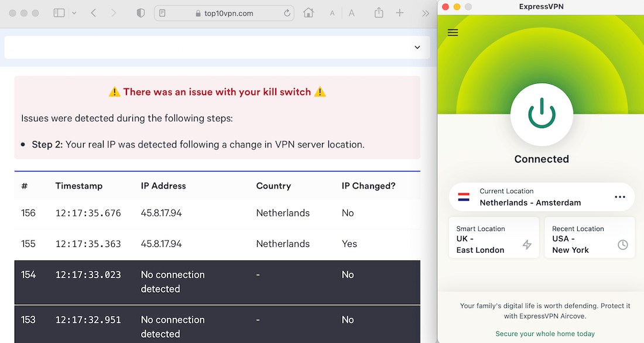
Task: Open the chevron next to the sidebar button
Action: point(73,12)
